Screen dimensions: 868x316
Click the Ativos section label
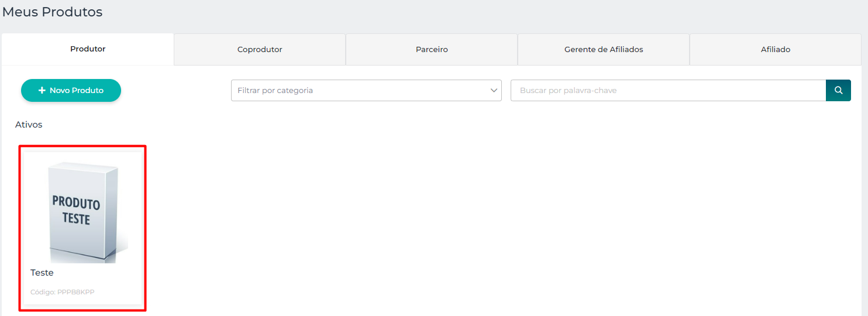click(x=29, y=125)
